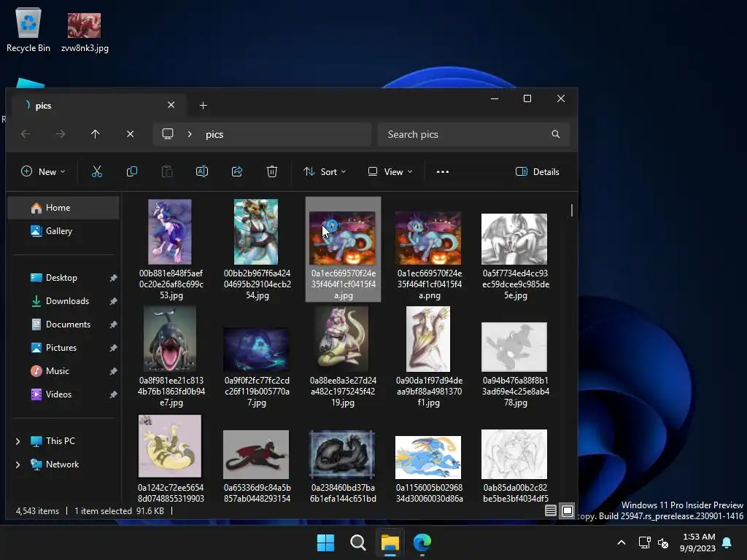
Task: Launch Microsoft Edge from taskbar
Action: pos(422,542)
